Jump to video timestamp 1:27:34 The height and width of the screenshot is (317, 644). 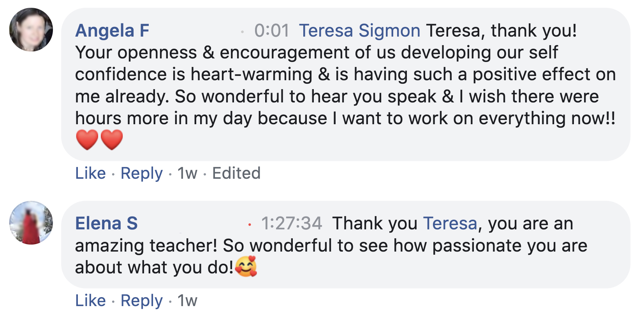tap(291, 223)
